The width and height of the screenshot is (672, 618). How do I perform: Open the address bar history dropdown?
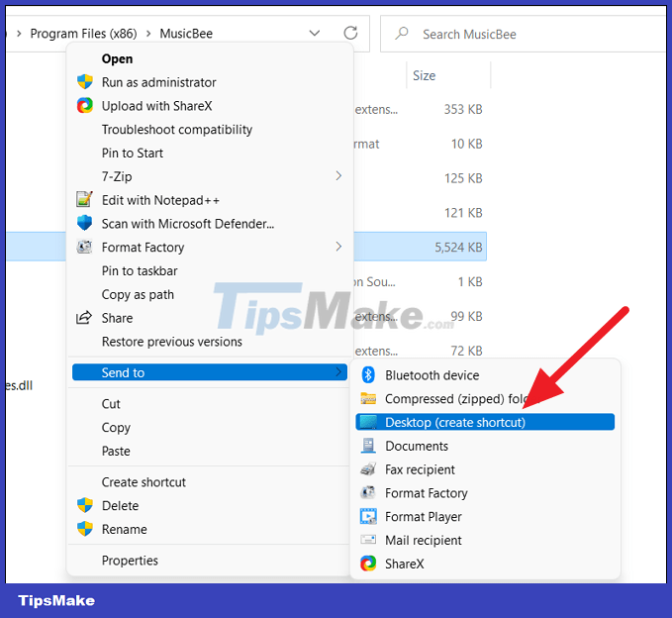click(315, 33)
